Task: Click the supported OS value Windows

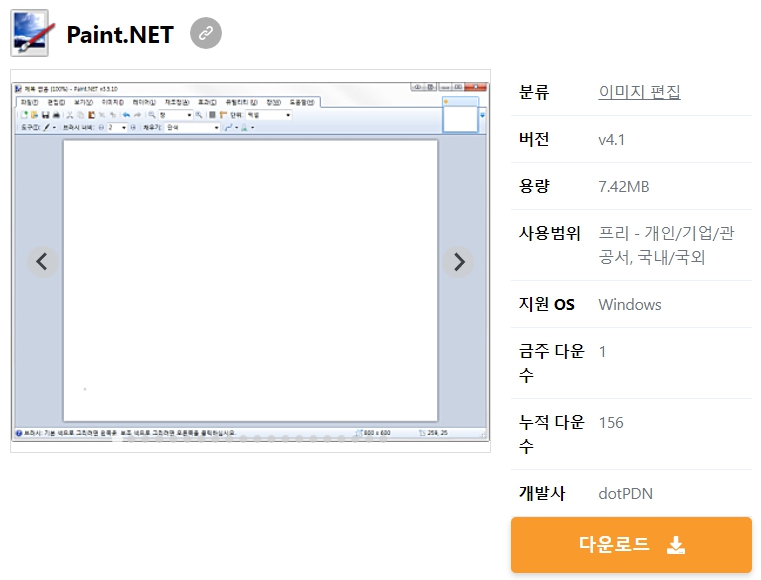Action: [x=629, y=305]
